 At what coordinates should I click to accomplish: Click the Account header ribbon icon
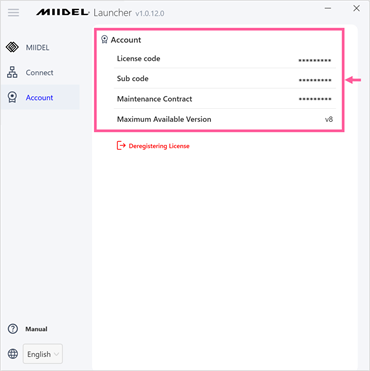pyautogui.click(x=104, y=40)
